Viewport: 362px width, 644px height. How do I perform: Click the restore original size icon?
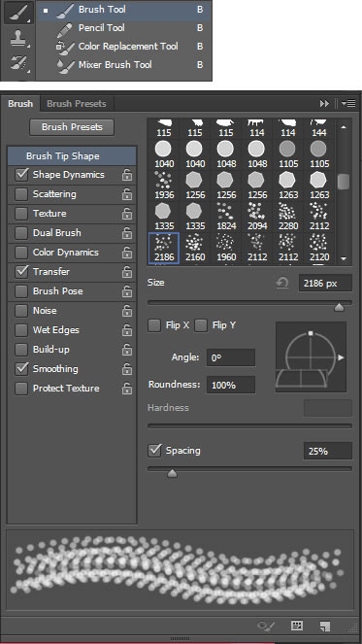(282, 283)
